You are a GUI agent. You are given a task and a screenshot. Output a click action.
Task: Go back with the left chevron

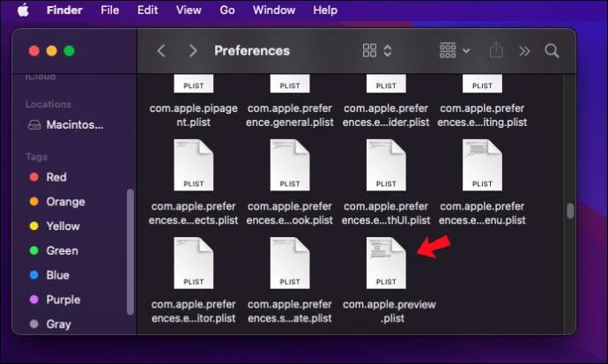(162, 51)
